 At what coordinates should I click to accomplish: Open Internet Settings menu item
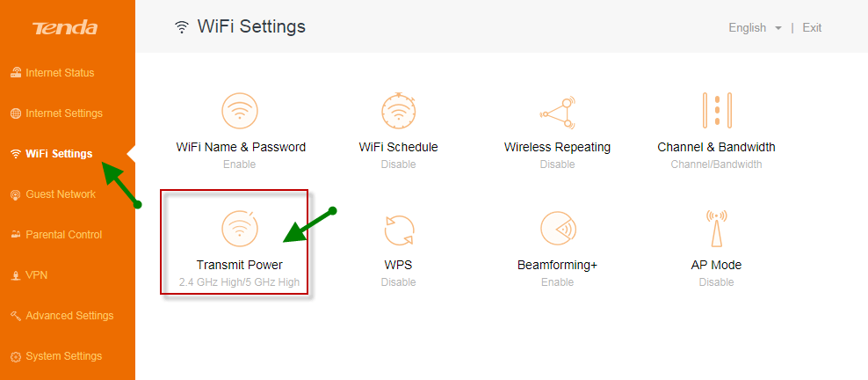56,113
